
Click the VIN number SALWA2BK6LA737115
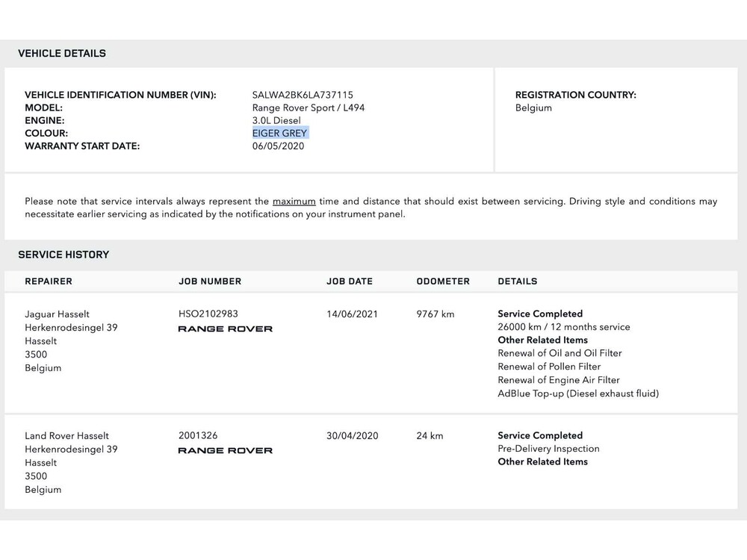[303, 95]
